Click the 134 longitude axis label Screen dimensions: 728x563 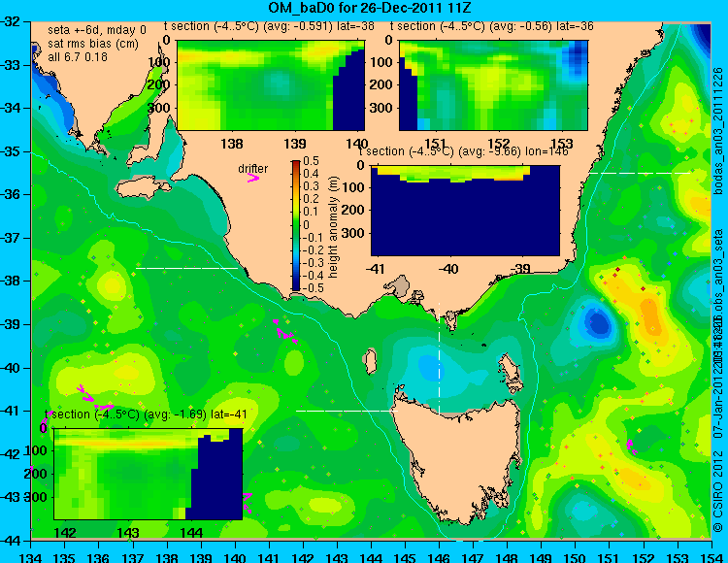31,557
